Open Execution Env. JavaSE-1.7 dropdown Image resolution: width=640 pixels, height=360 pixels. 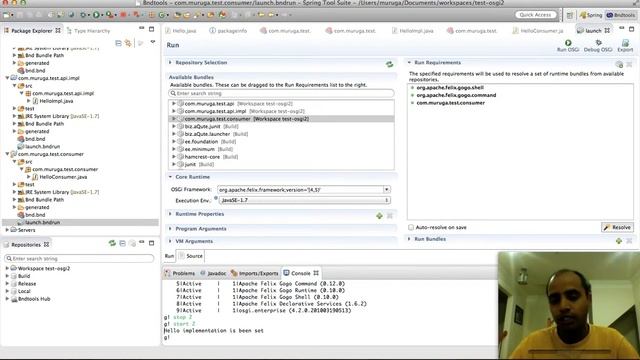305,200
